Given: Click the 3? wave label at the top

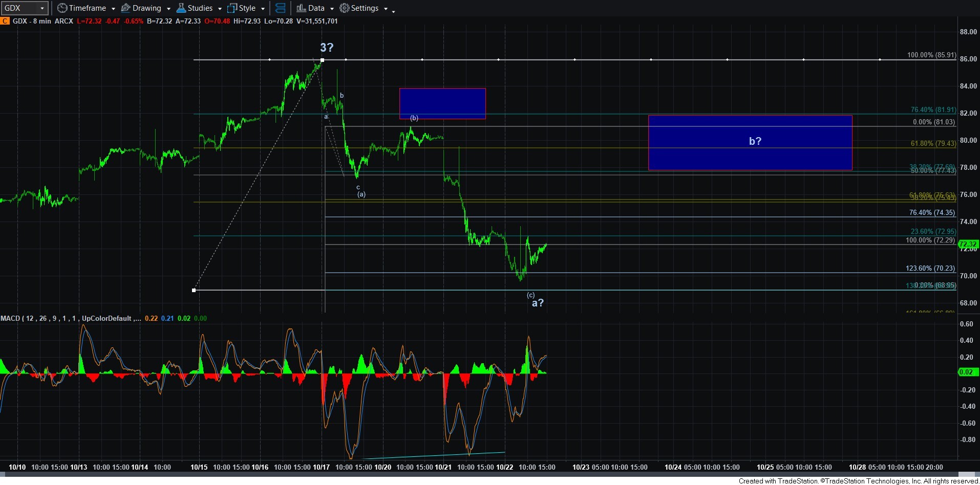Looking at the screenshot, I should pyautogui.click(x=326, y=48).
